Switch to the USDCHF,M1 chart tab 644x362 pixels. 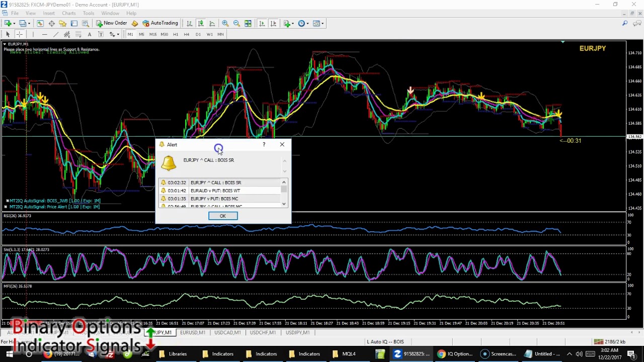coord(263,332)
